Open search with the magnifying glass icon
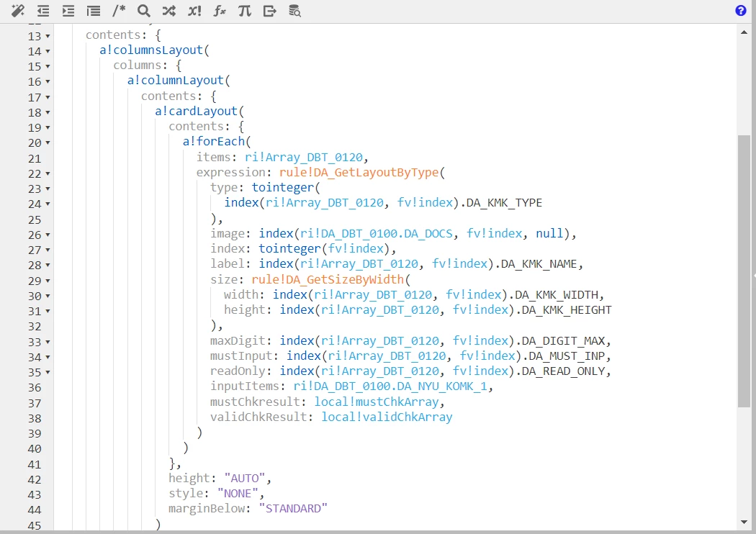Screen dimensions: 756x534 pyautogui.click(x=144, y=11)
